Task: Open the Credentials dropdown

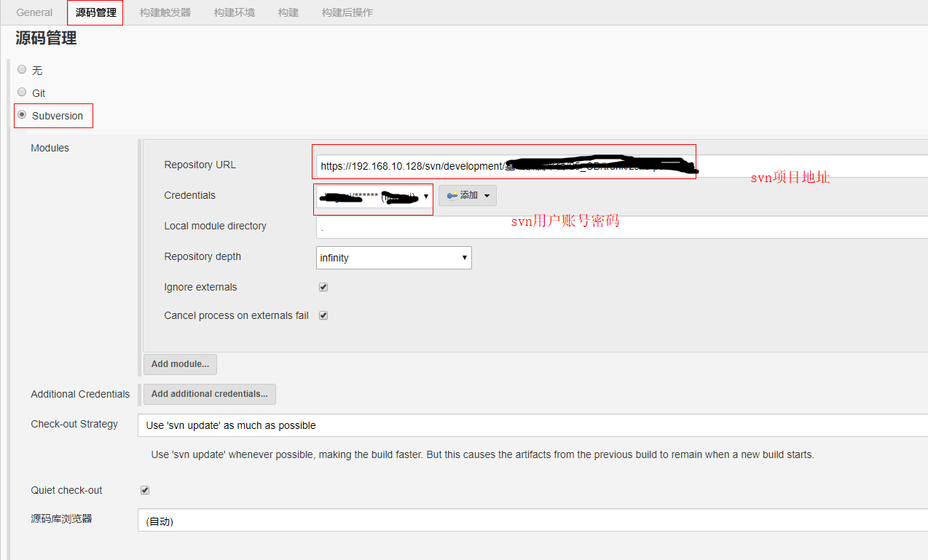Action: coord(374,196)
